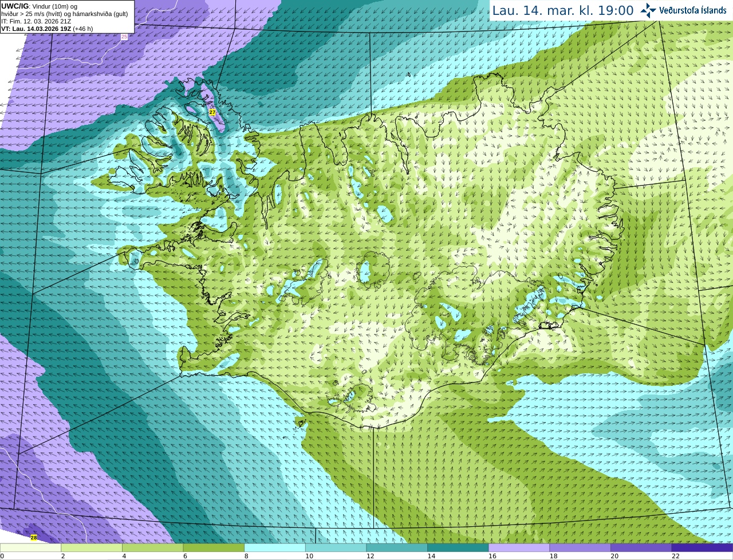The image size is (733, 560).
Task: Click the VT: Lau. 14.03.2026 19Z line
Action: pos(47,29)
